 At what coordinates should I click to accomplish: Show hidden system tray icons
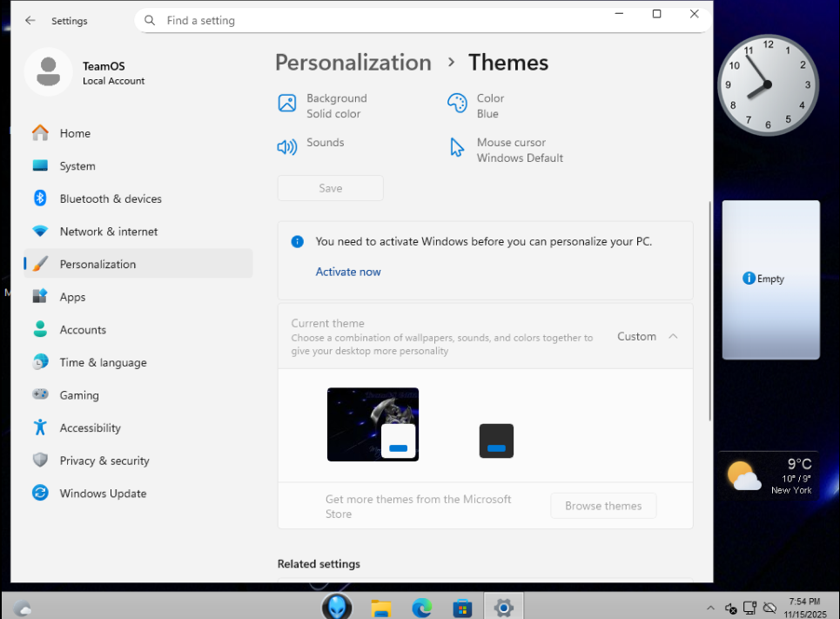pyautogui.click(x=710, y=608)
